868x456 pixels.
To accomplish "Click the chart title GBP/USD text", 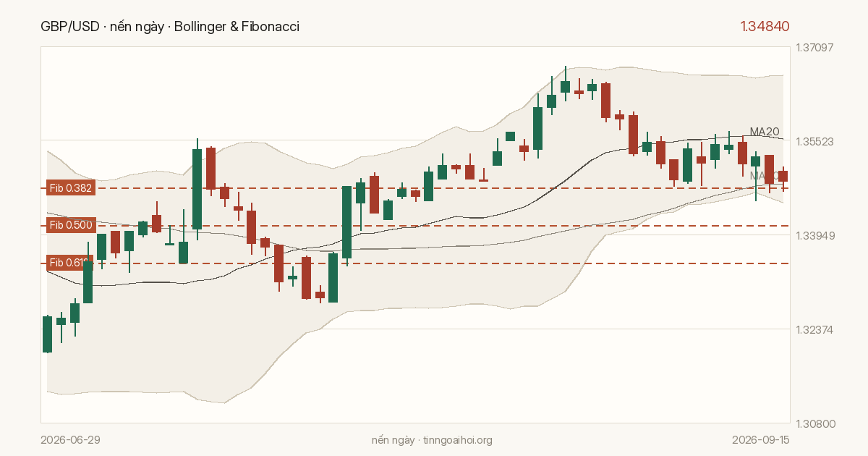I will click(x=72, y=27).
